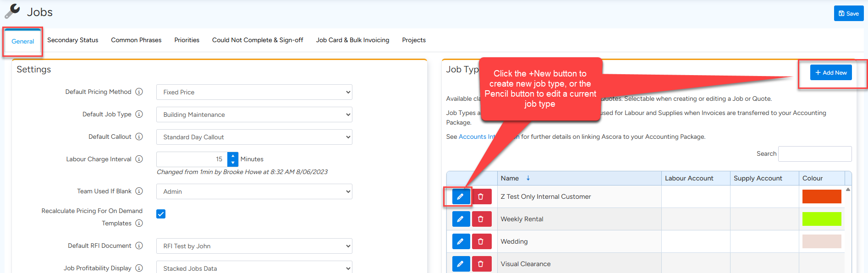Toggle Recalculate Pricing For On Demand Templates checkbox
The width and height of the screenshot is (868, 273).
click(161, 214)
